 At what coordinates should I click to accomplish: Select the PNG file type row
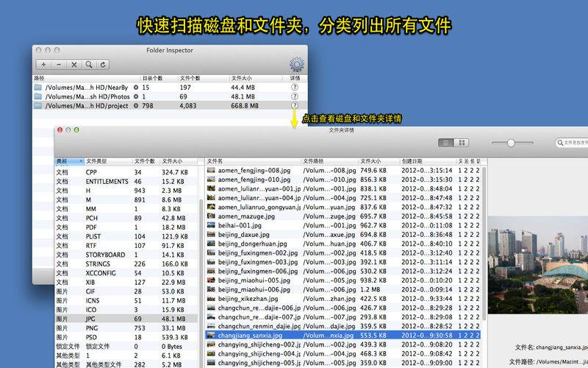click(x=125, y=328)
